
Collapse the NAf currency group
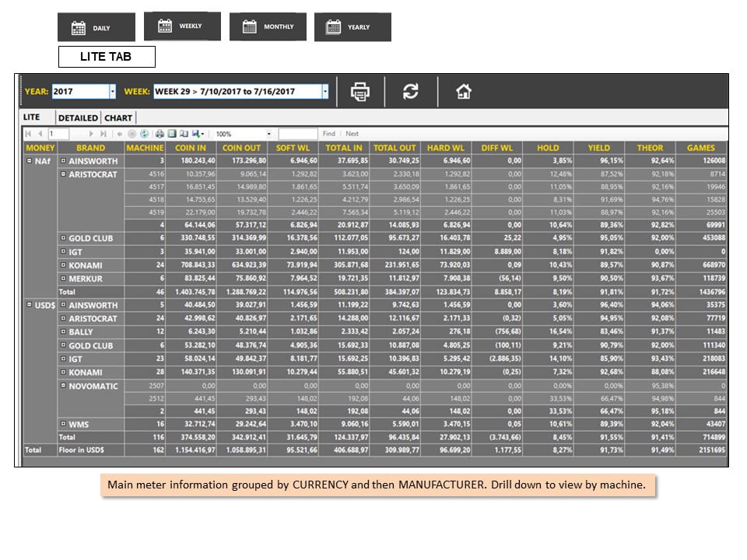29,161
